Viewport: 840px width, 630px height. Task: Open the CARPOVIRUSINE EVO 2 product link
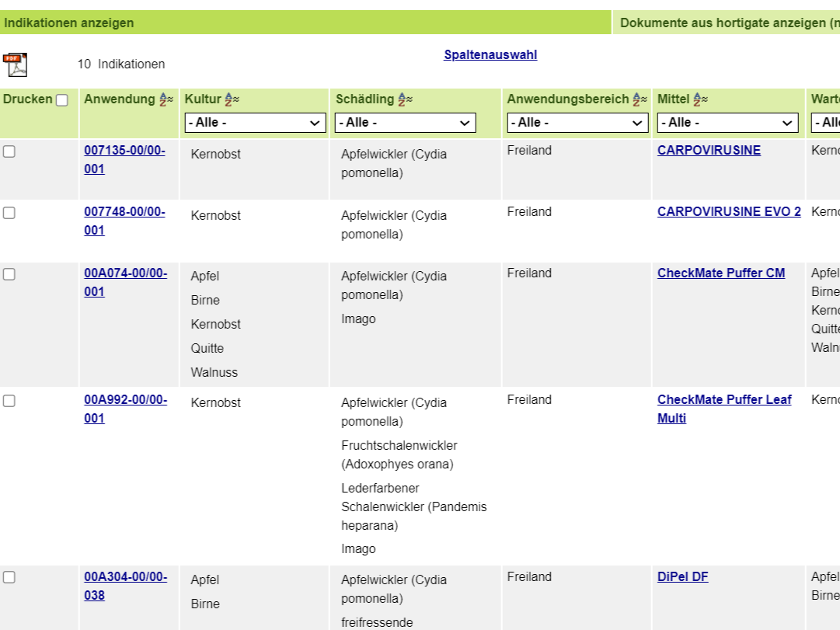click(x=729, y=211)
